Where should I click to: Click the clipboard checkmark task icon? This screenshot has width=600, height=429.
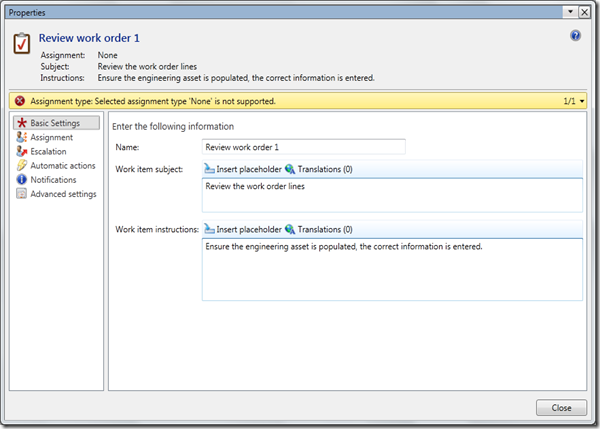pyautogui.click(x=21, y=43)
